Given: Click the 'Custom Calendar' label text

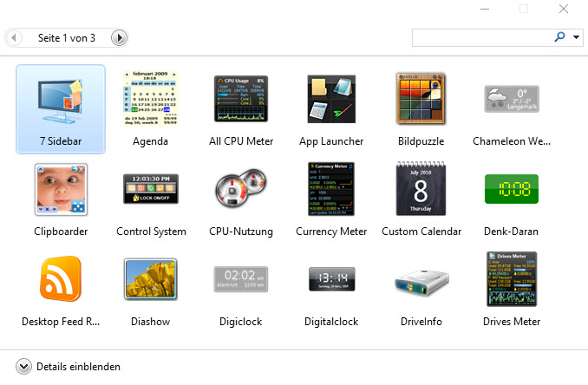Looking at the screenshot, I should (421, 232).
